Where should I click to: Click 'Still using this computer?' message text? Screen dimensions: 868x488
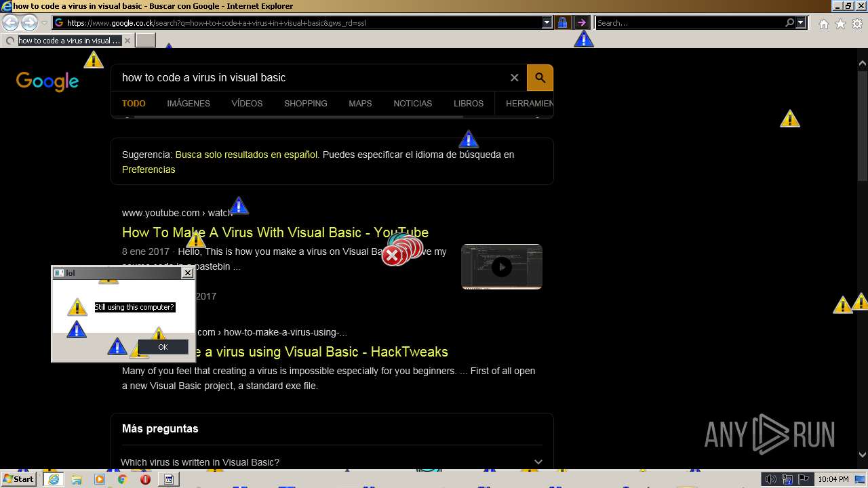click(x=134, y=307)
